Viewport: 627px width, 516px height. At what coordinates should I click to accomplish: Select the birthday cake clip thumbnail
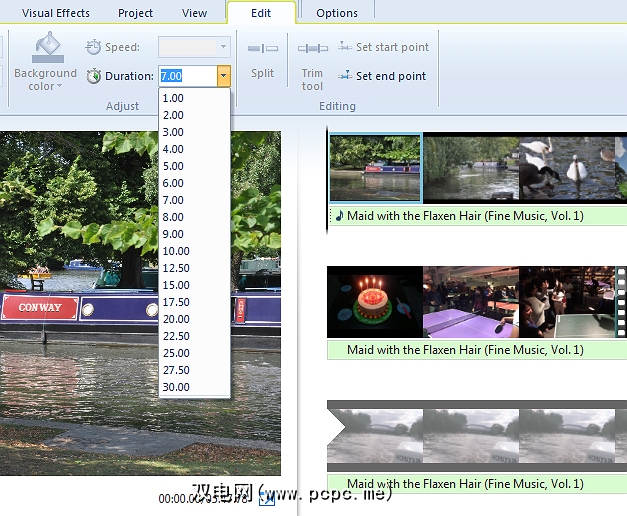pyautogui.click(x=375, y=302)
